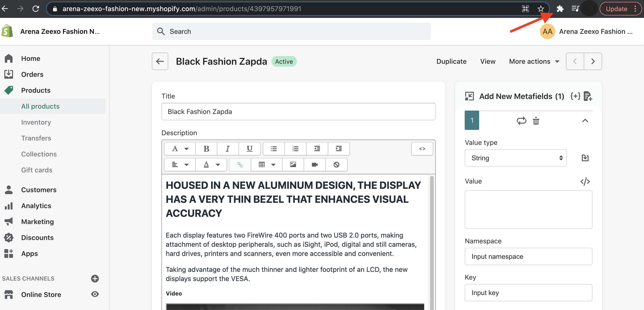
Task: Click the Duplicate product button
Action: point(451,61)
